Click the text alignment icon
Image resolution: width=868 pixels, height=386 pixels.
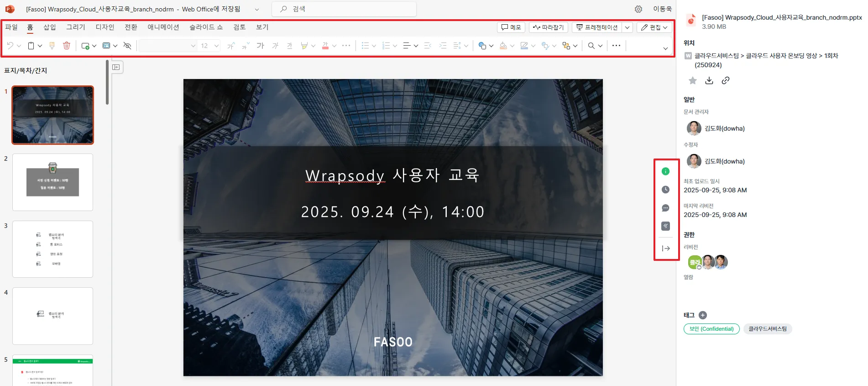point(407,46)
